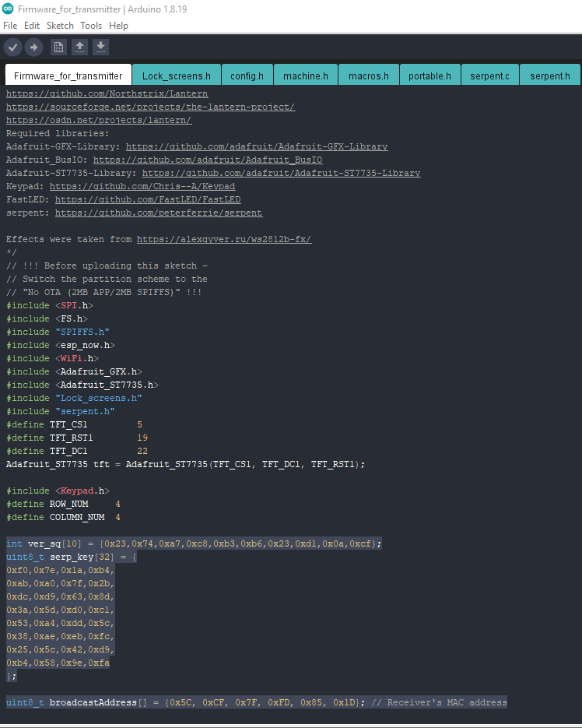Click the line '#include <esp_now.h>'
The image size is (582, 728).
[x=61, y=345]
